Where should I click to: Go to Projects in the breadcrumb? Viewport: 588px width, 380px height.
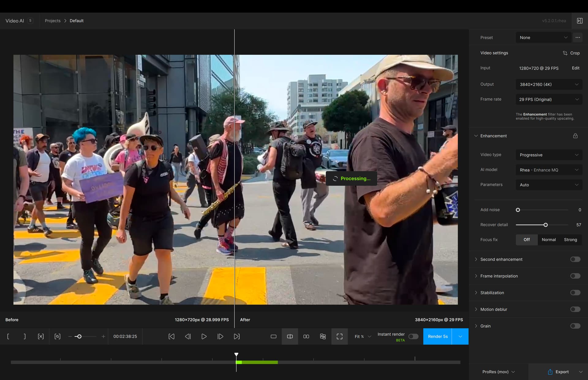53,21
